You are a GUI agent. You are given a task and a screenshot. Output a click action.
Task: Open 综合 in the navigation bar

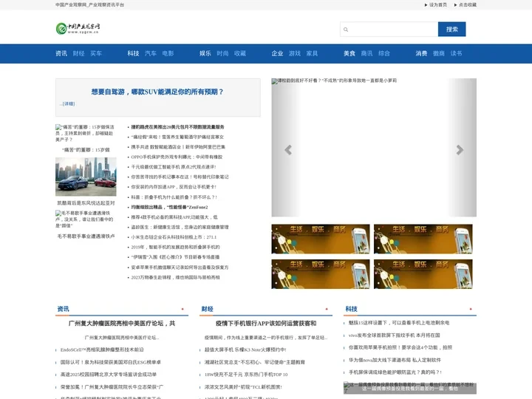tap(384, 53)
